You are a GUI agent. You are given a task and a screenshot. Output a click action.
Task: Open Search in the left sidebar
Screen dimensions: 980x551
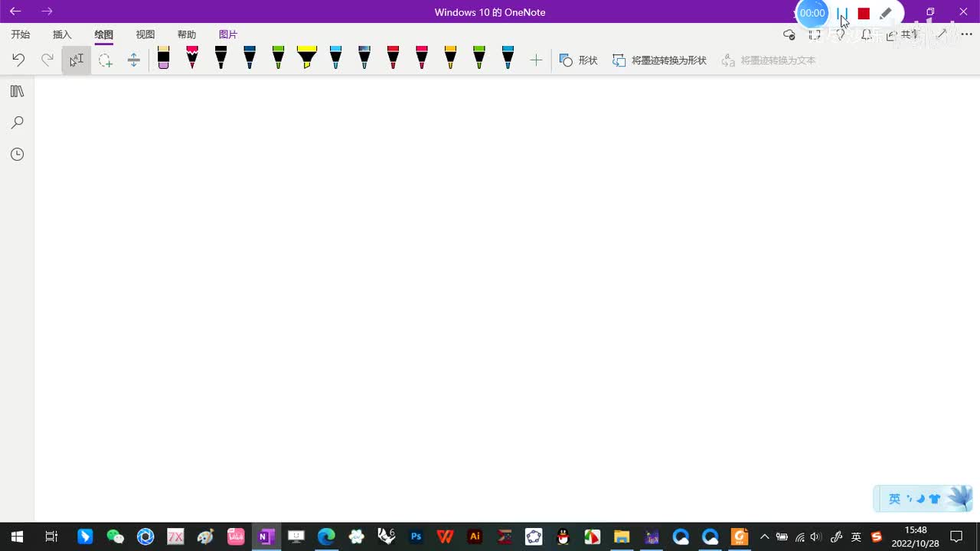click(x=17, y=122)
